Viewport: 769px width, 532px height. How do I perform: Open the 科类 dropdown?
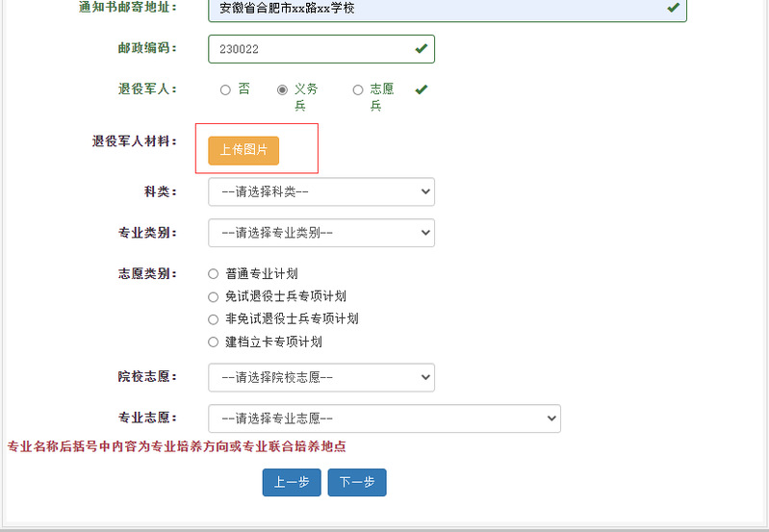click(321, 191)
